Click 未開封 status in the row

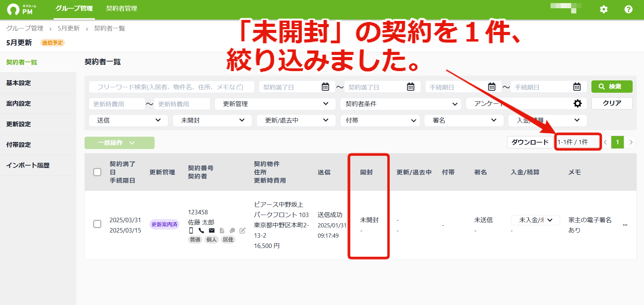tap(369, 220)
